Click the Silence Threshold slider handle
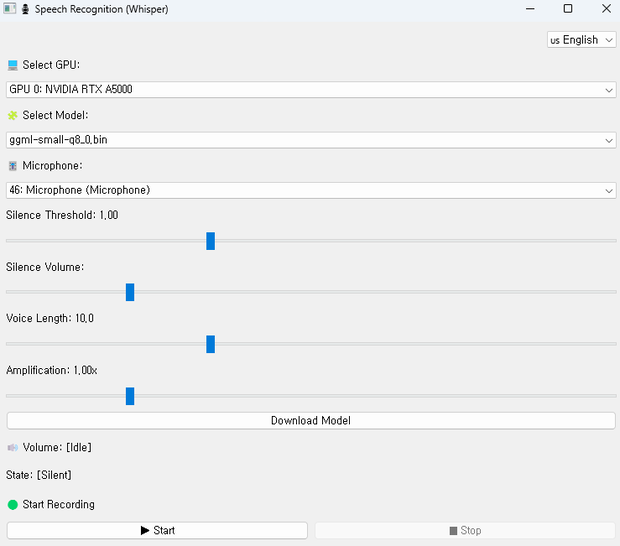 (210, 241)
